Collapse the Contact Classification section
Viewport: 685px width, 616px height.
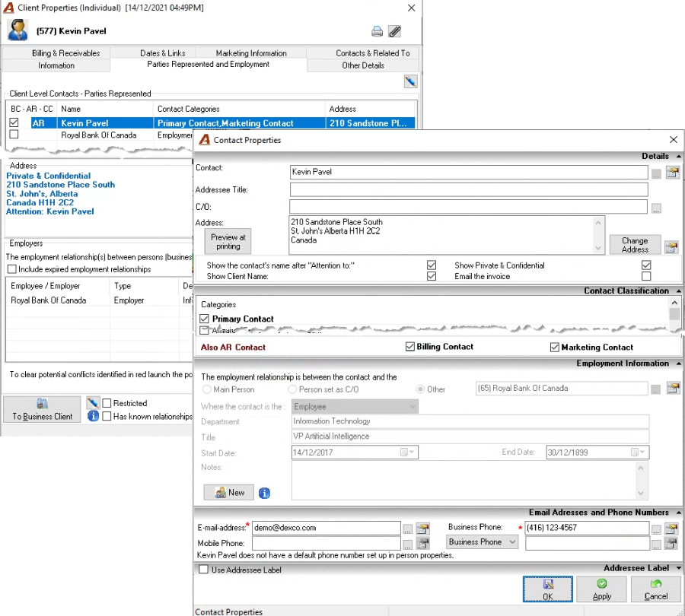[678, 291]
